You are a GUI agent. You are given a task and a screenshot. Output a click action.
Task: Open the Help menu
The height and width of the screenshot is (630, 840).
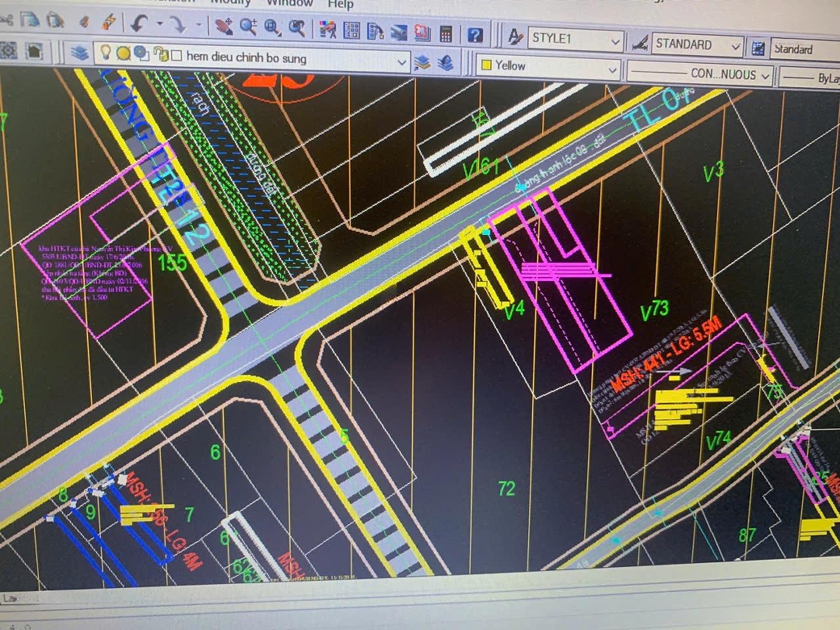click(x=341, y=4)
